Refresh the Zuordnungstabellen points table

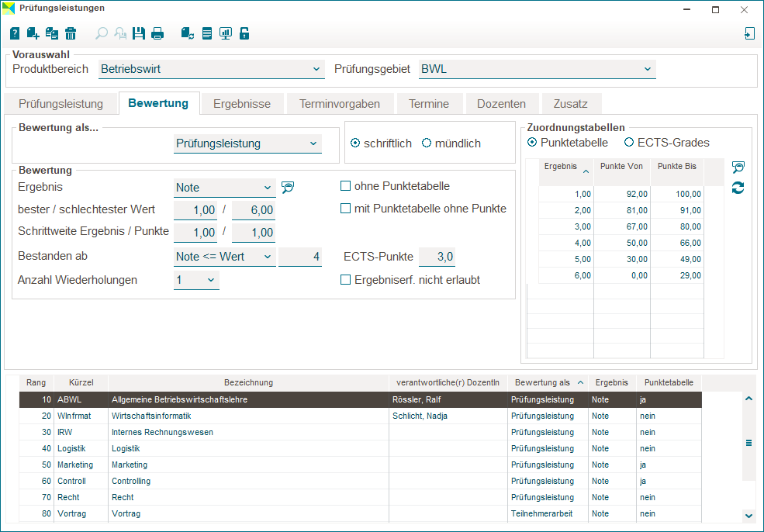[x=738, y=188]
